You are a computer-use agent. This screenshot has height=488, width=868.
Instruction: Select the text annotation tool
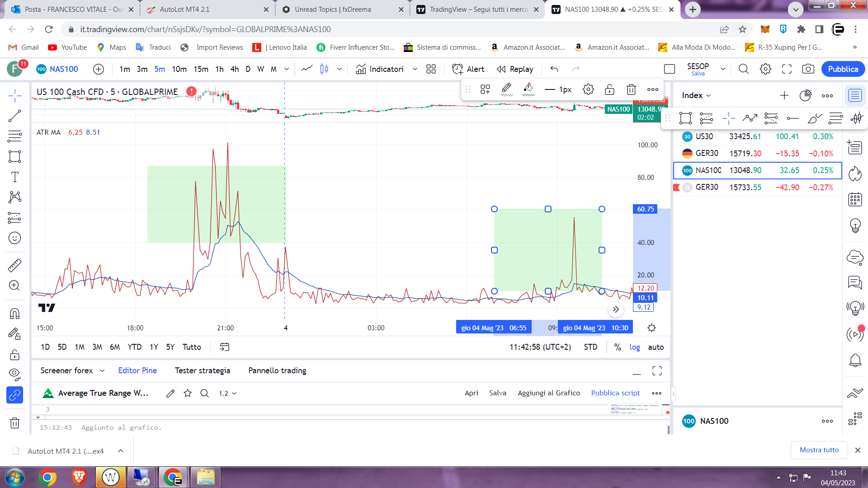pyautogui.click(x=15, y=177)
